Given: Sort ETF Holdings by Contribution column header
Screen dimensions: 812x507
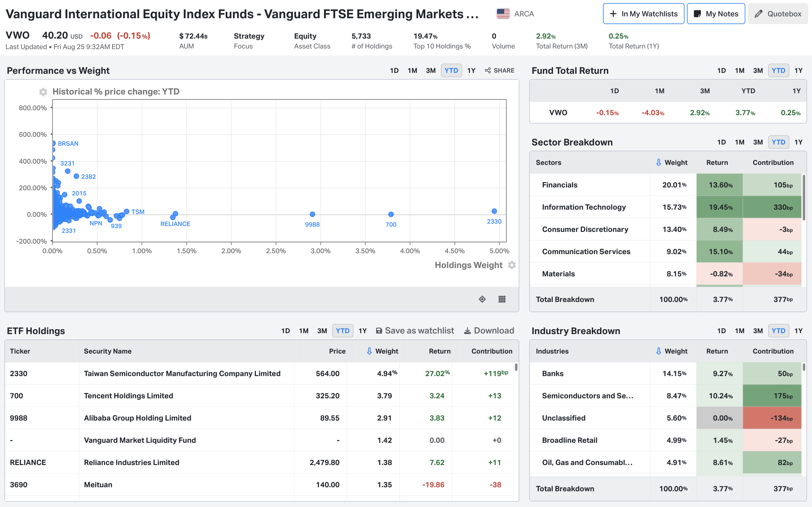Looking at the screenshot, I should coord(492,351).
